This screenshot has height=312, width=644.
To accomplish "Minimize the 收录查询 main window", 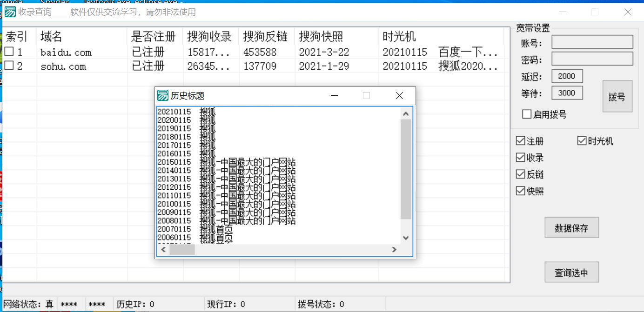I will 563,12.
